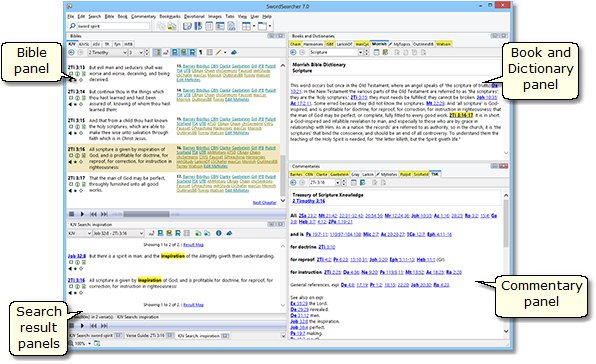Click the colored bars library icon in main toolbar
This screenshot has height=364, width=596.
tap(198, 26)
